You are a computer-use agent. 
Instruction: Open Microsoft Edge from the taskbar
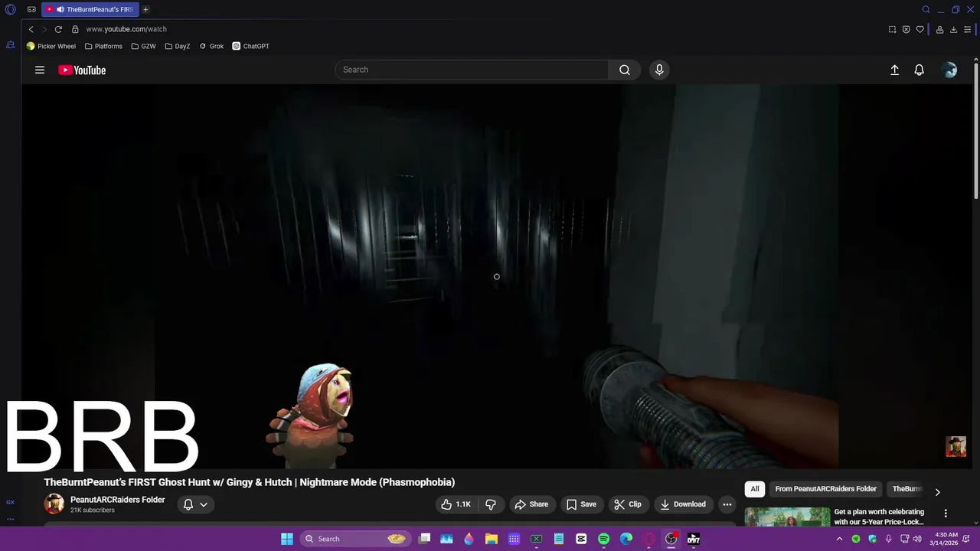[x=626, y=539]
